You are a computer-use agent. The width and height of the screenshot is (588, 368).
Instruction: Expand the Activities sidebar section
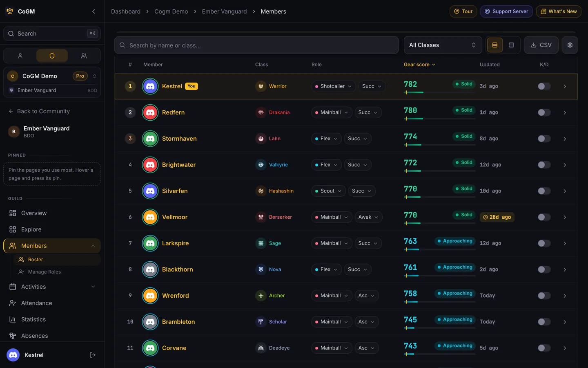(x=52, y=287)
